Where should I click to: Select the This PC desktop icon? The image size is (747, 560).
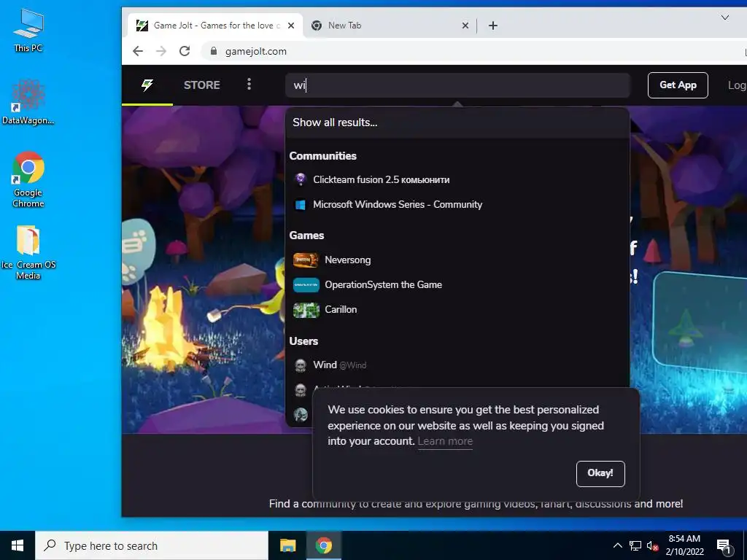[28, 30]
